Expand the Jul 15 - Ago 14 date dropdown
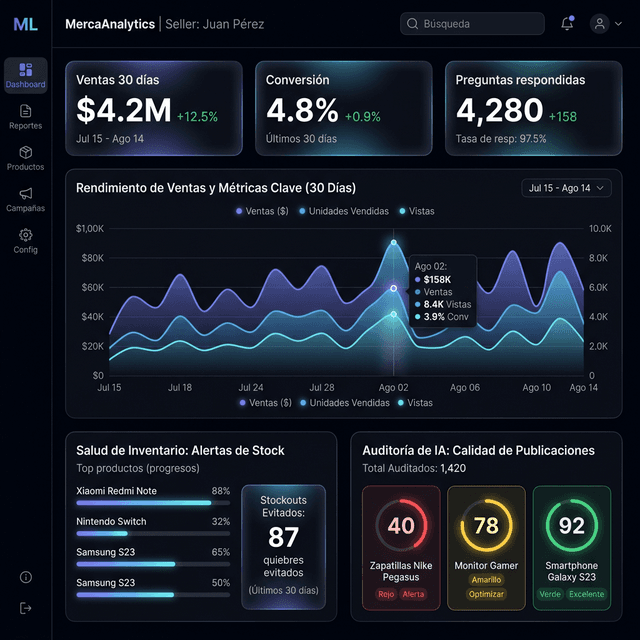Screen dimensions: 640x640 pos(566,188)
